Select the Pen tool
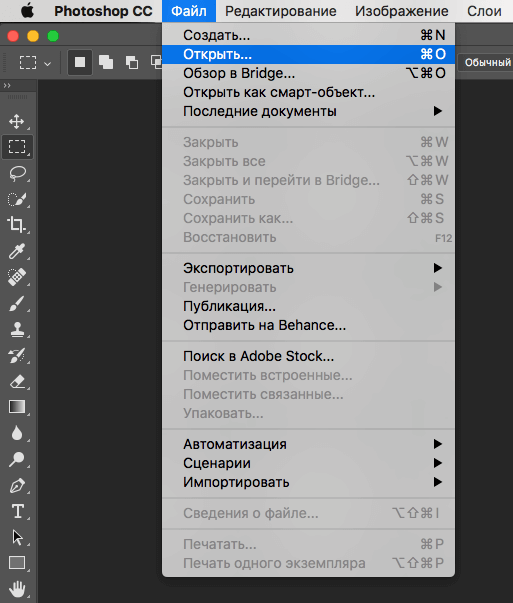Screen dimensions: 513x603 [17, 485]
